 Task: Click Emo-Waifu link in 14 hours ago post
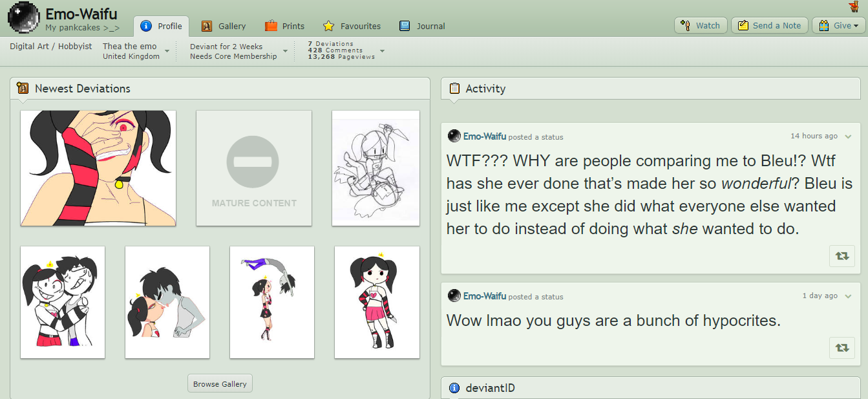(485, 136)
